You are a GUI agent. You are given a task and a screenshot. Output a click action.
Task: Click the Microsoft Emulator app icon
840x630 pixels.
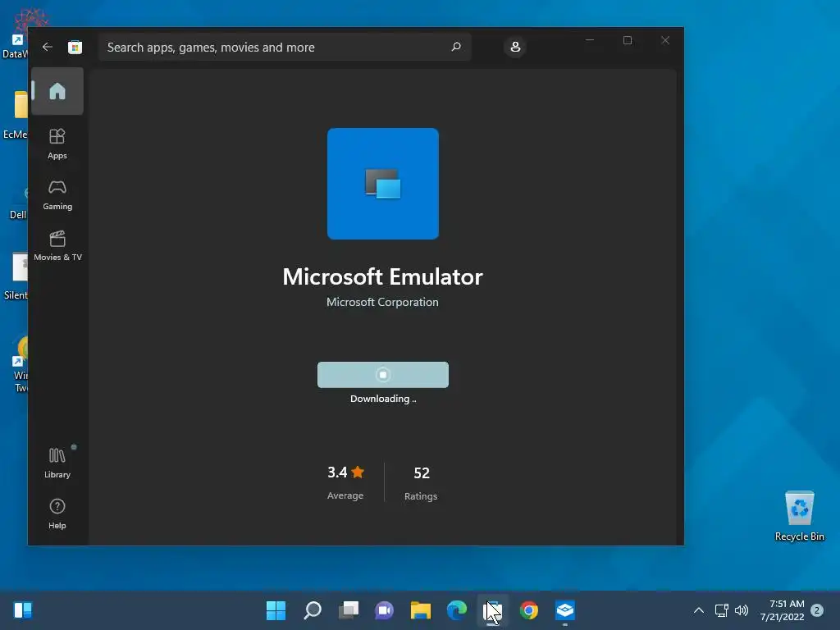tap(383, 184)
